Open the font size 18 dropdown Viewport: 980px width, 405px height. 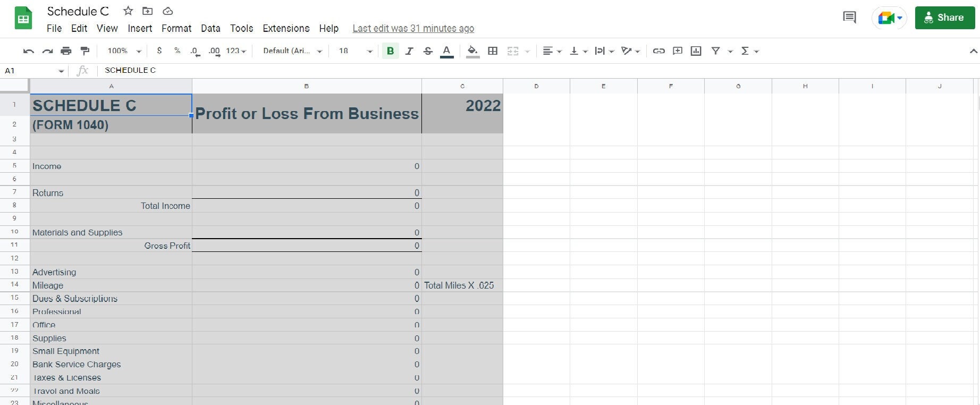click(356, 51)
